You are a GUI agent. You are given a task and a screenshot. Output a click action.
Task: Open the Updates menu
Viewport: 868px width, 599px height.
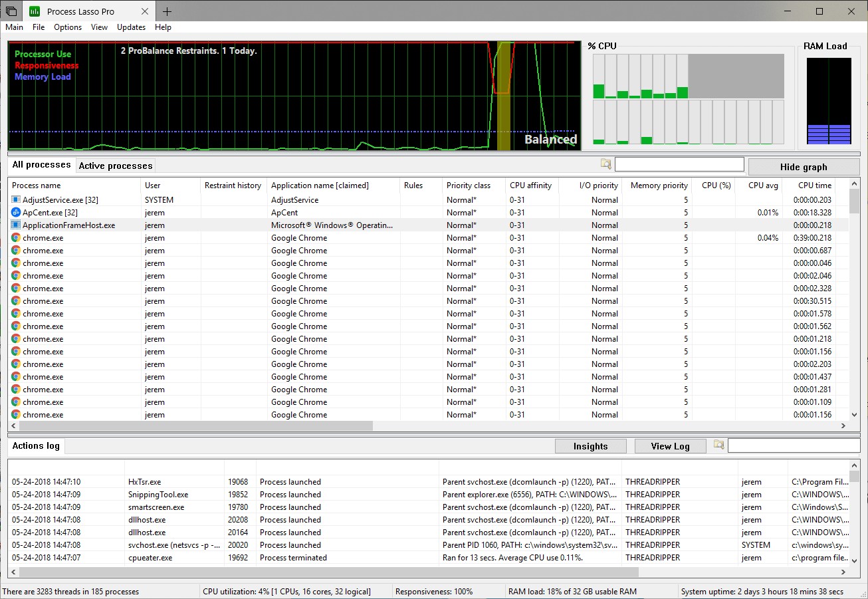131,27
